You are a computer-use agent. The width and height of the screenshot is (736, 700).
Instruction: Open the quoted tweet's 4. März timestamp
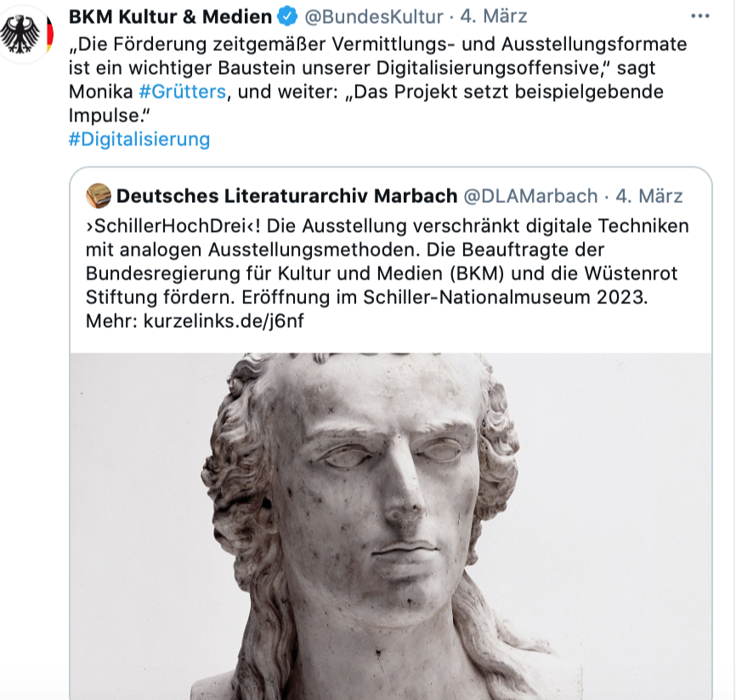pyautogui.click(x=649, y=196)
